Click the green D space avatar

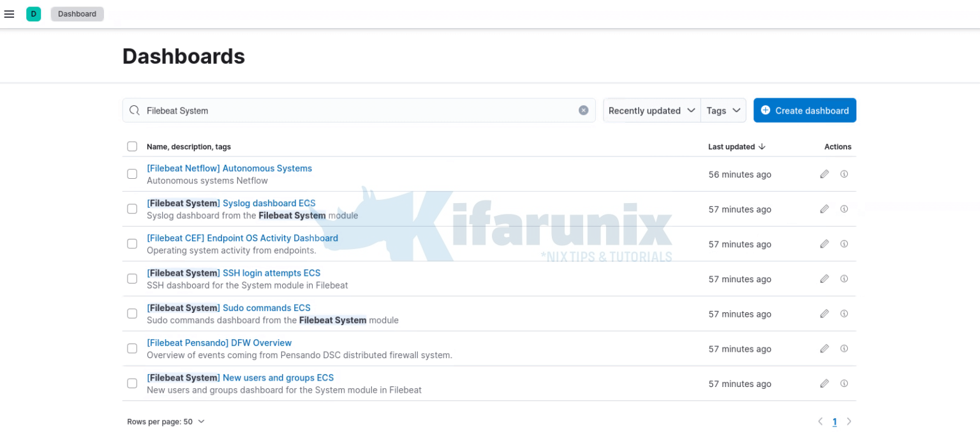click(x=34, y=14)
